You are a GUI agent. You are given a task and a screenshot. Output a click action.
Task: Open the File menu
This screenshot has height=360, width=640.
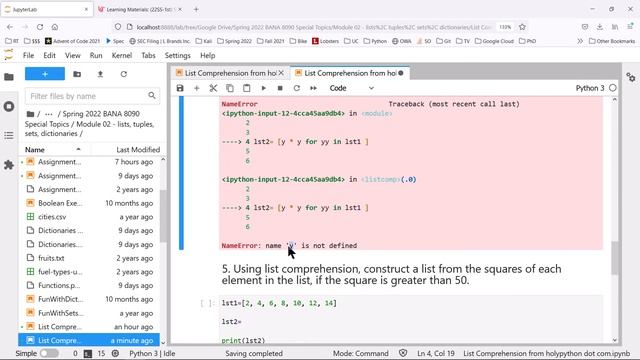pyautogui.click(x=29, y=56)
